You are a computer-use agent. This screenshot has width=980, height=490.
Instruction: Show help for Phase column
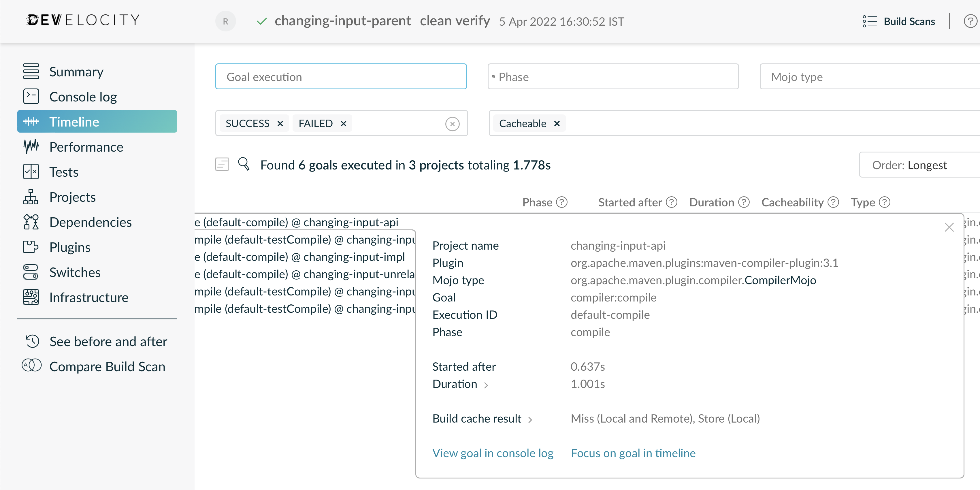pyautogui.click(x=561, y=202)
